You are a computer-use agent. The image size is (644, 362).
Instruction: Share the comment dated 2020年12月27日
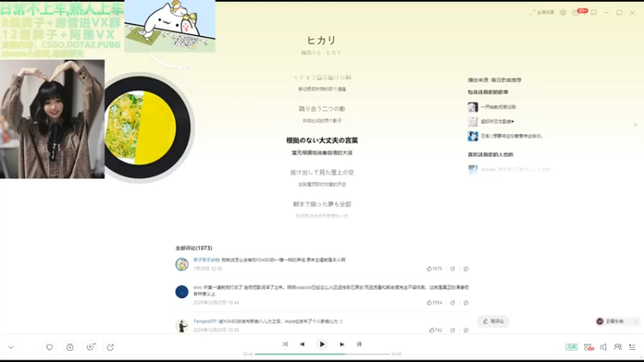[x=452, y=303]
